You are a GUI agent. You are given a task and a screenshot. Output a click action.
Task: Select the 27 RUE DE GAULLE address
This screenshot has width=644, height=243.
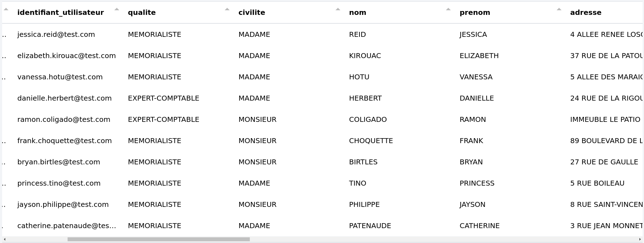604,162
